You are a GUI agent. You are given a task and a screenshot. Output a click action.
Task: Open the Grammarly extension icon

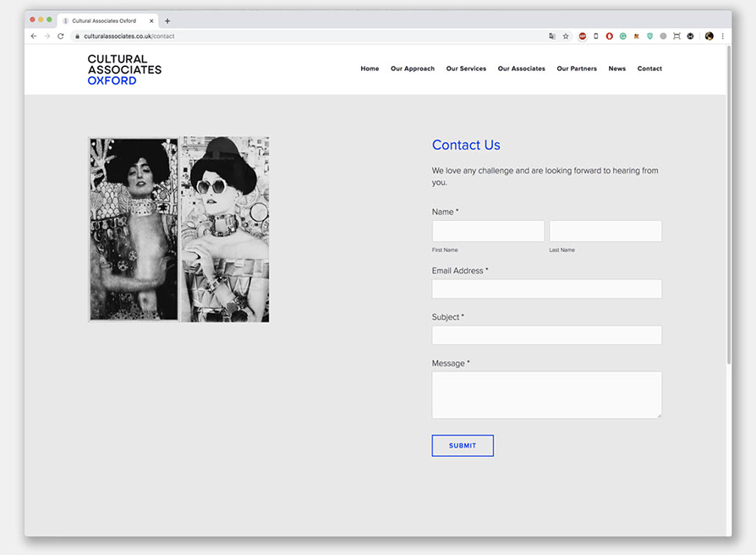(x=622, y=36)
